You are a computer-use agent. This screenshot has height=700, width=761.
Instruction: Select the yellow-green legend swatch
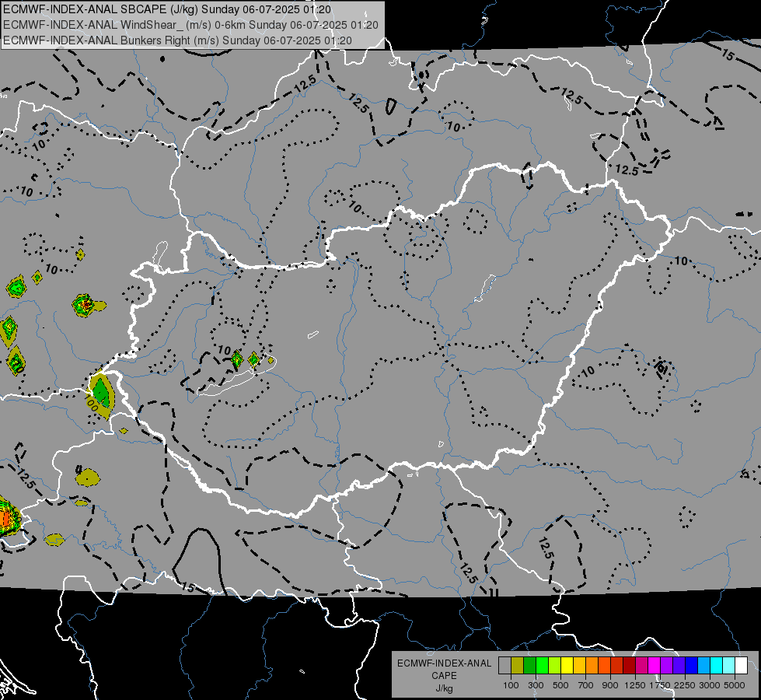click(x=554, y=665)
